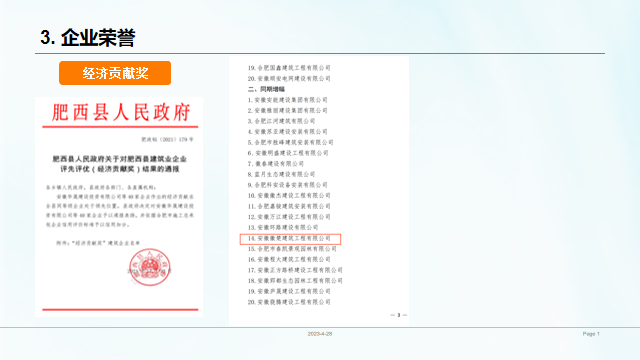Select list entry 1. 安徽安能建设集团有限公司

[287, 100]
